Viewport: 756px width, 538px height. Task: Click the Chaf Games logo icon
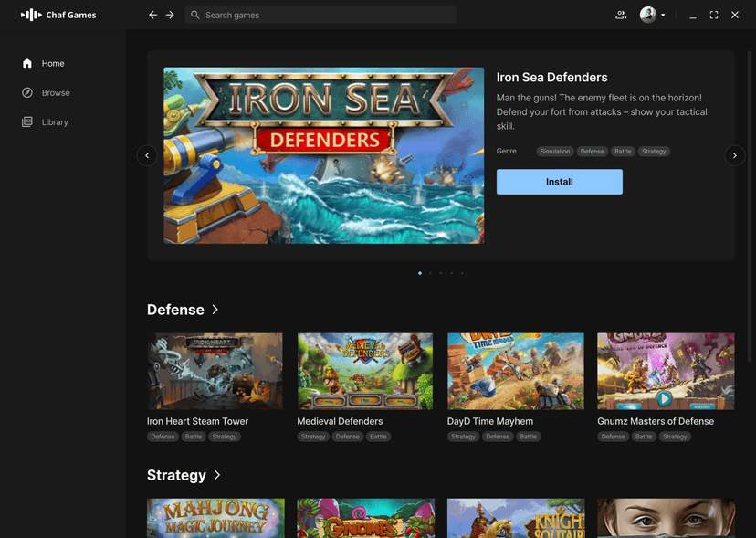pos(31,15)
